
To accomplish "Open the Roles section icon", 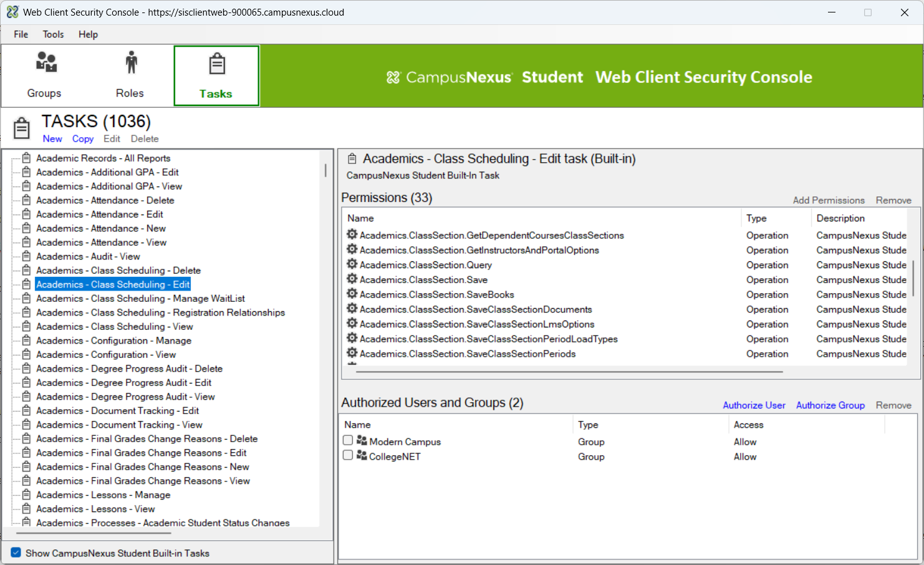I will [131, 62].
